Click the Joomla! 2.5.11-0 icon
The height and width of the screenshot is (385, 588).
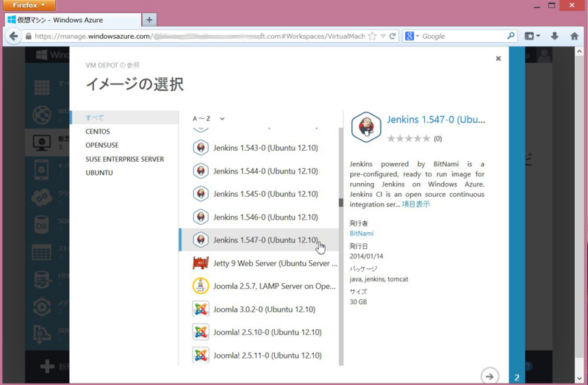[x=201, y=356]
